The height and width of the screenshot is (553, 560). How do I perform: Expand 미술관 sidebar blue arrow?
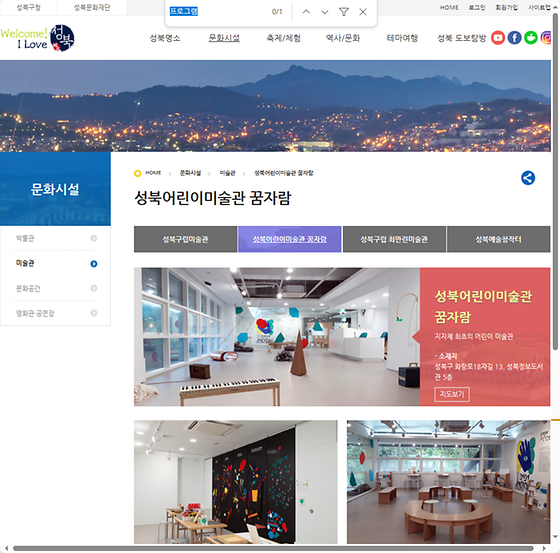94,264
